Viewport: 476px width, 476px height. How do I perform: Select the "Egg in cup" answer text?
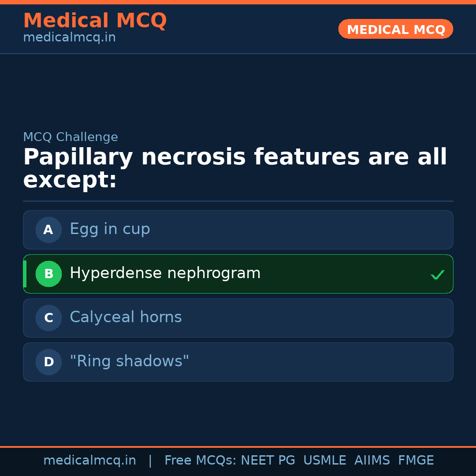110,229
